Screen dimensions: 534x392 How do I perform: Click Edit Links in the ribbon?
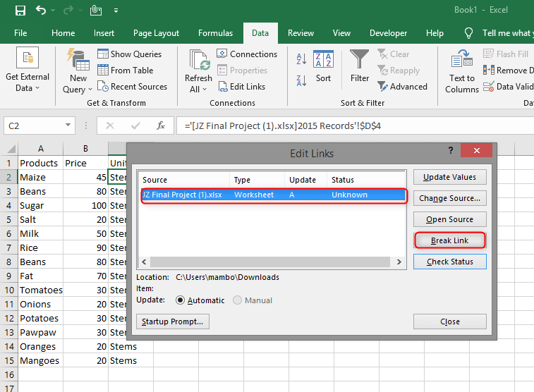241,87
